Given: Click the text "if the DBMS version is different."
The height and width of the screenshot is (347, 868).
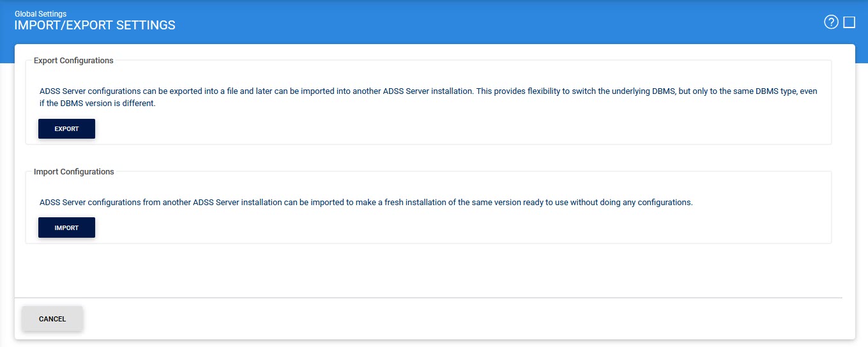Looking at the screenshot, I should tap(98, 103).
